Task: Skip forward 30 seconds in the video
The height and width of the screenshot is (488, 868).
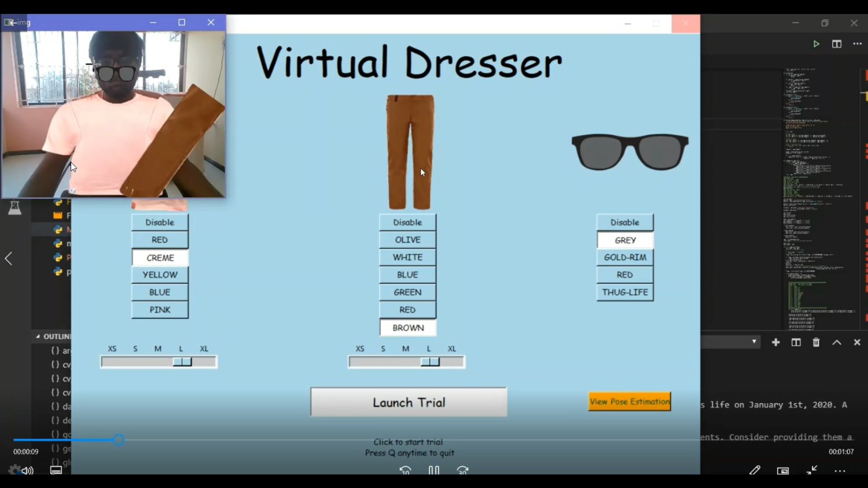Action: click(x=462, y=471)
